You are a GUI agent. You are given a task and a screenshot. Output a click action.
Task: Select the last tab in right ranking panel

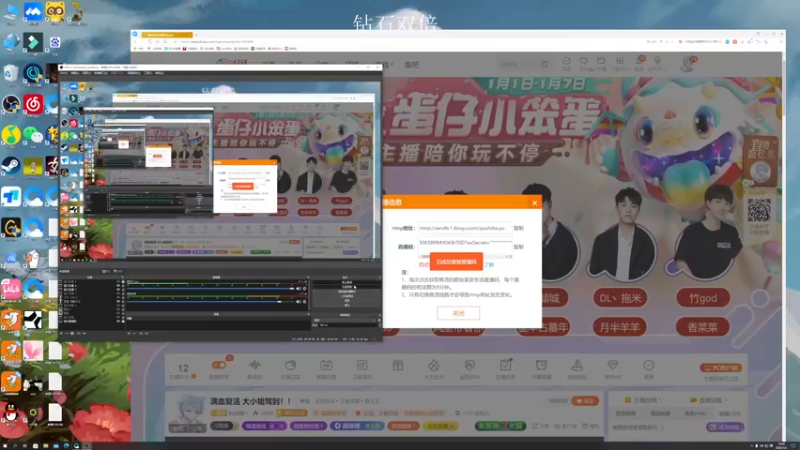[x=730, y=413]
